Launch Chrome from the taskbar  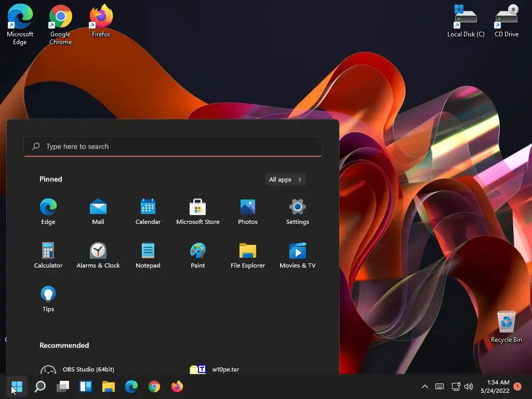[x=154, y=387]
